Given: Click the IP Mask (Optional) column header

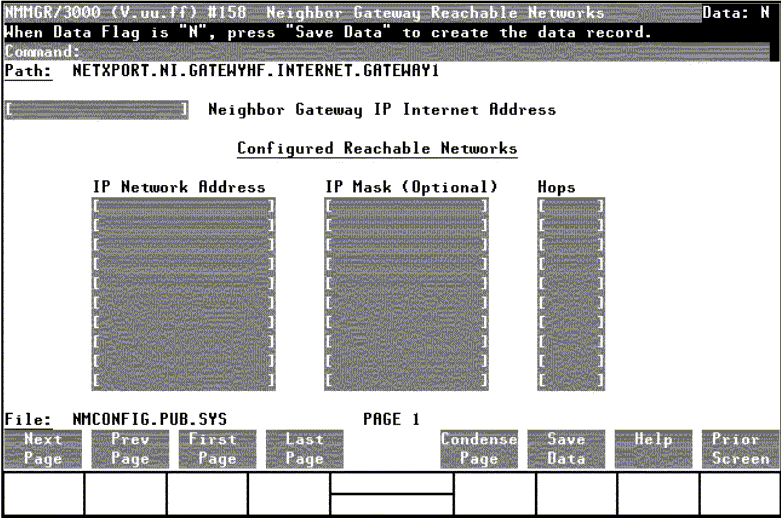Looking at the screenshot, I should point(411,187).
